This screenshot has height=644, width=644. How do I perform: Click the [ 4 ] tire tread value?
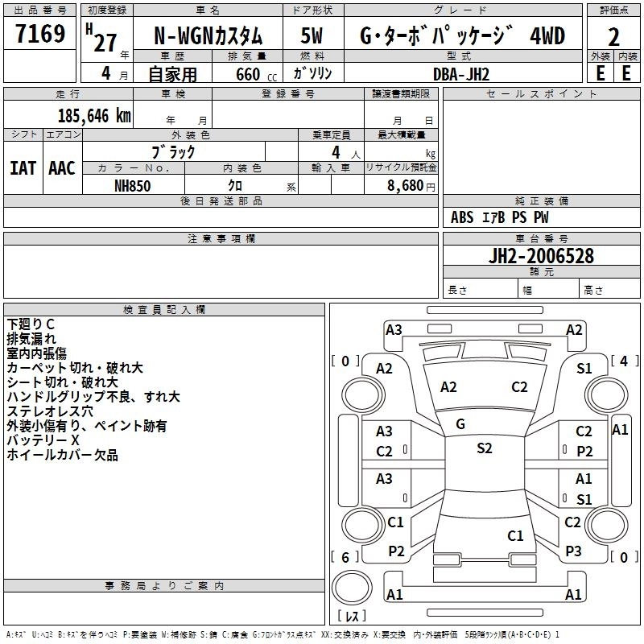click(x=624, y=361)
